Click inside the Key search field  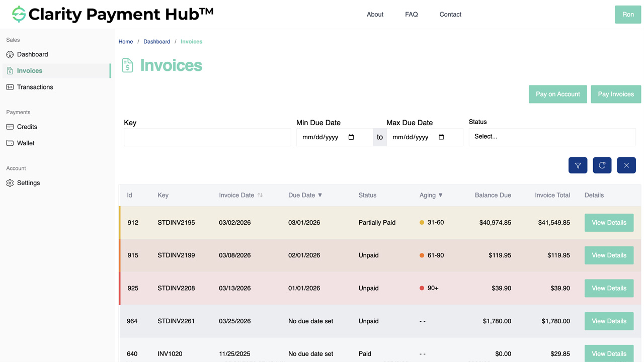[x=207, y=137]
